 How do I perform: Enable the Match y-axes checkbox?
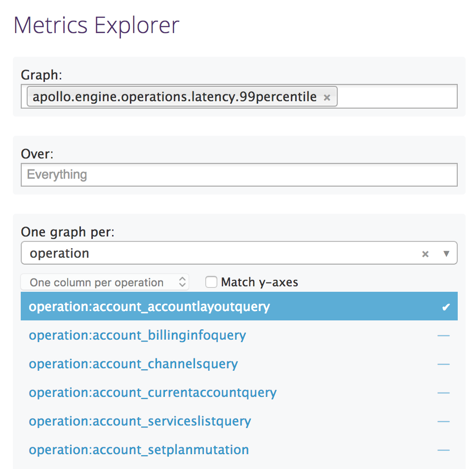pos(211,282)
